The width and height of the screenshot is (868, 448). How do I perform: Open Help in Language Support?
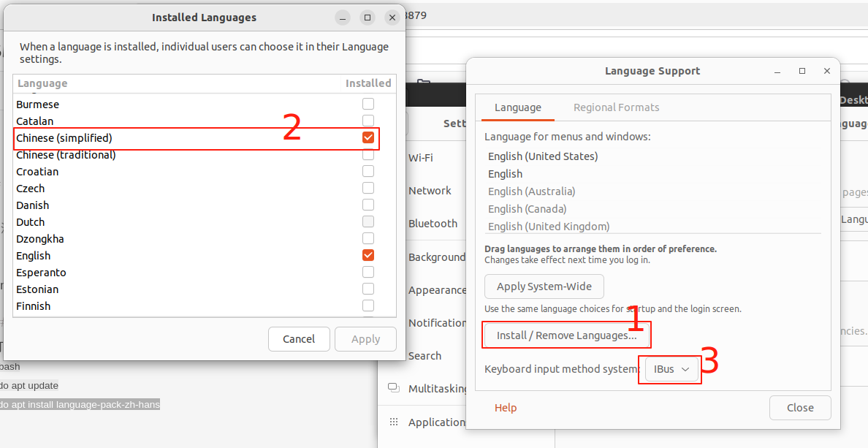[x=506, y=408]
